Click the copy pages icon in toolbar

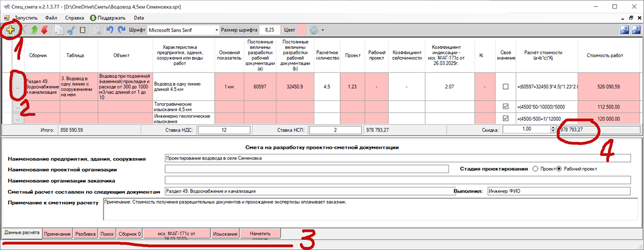pyautogui.click(x=59, y=30)
